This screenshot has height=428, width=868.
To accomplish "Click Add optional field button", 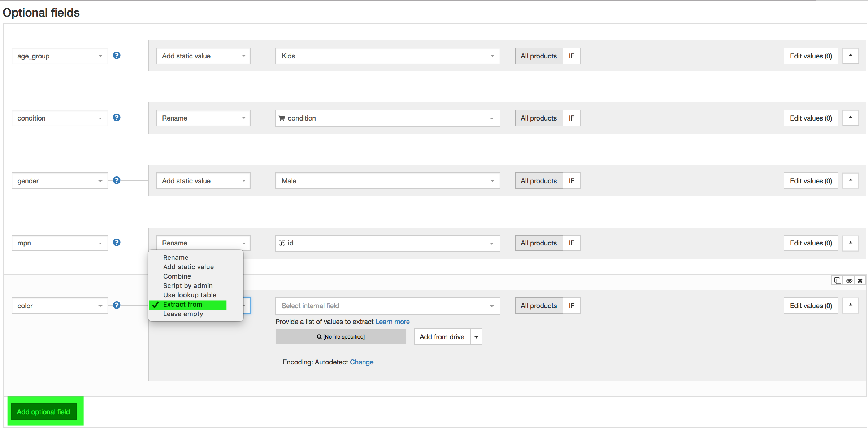I will 43,411.
